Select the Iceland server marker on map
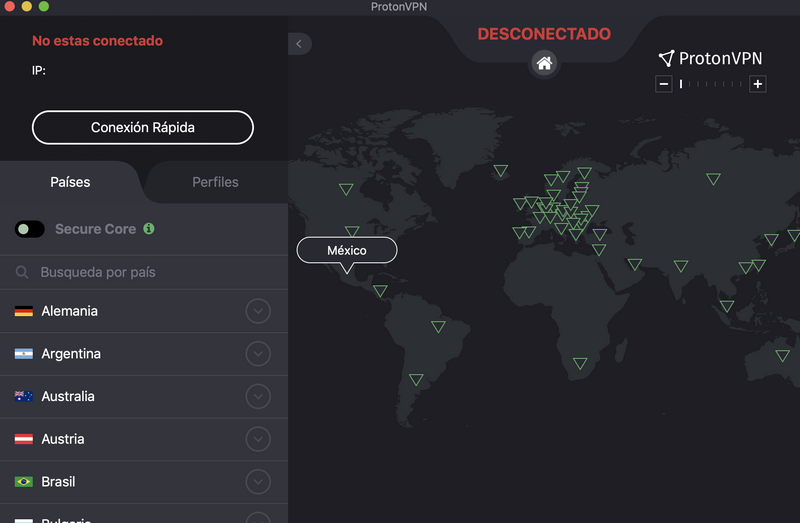Screen dimensions: 800x523 click(x=501, y=170)
